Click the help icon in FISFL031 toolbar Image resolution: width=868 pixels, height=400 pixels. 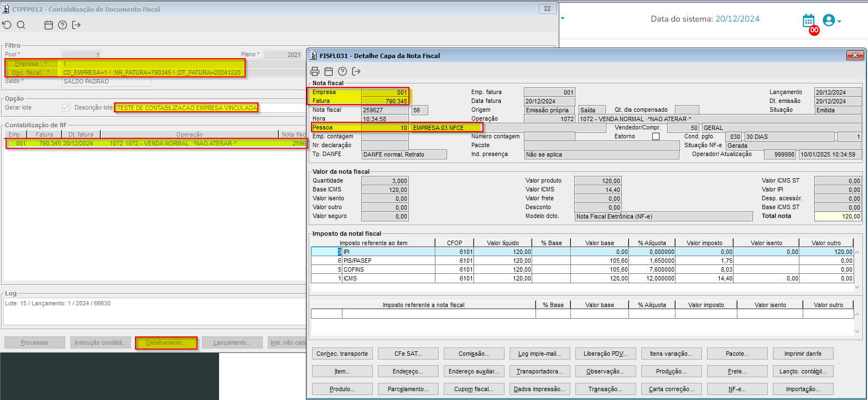342,71
